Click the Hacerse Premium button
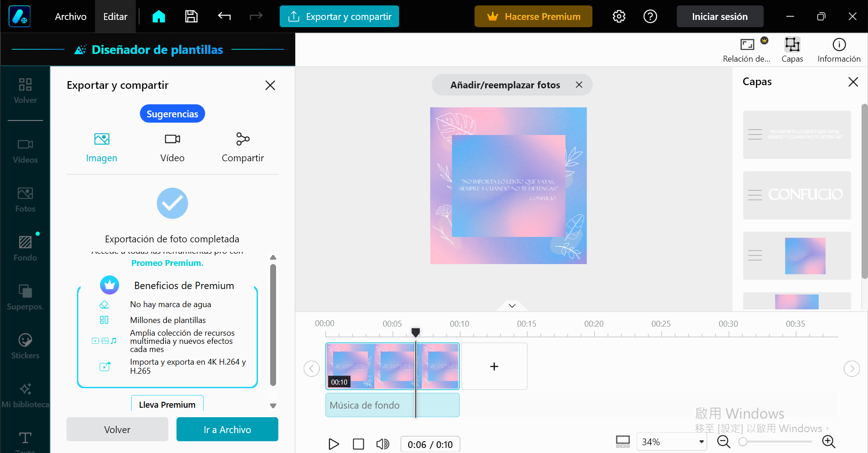The image size is (868, 453). click(533, 17)
